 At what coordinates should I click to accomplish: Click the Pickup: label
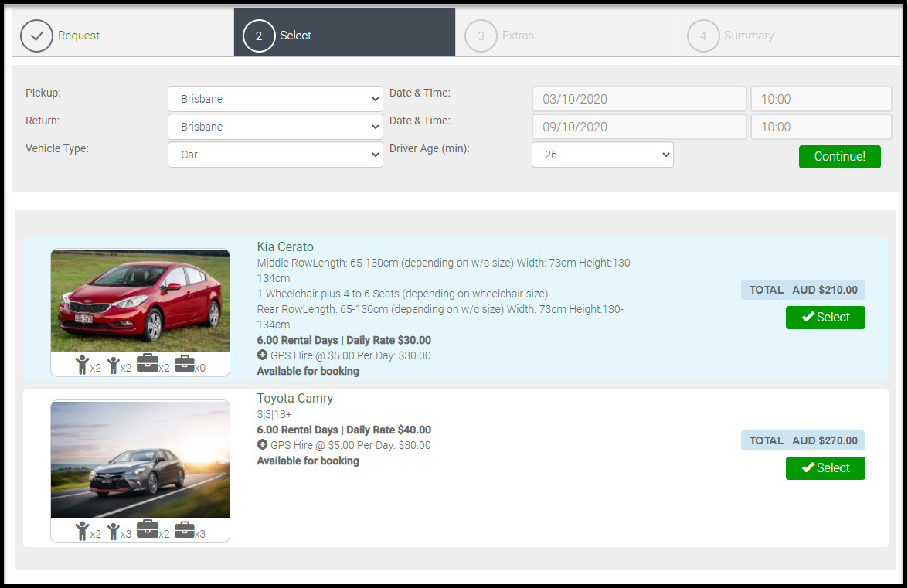tap(43, 93)
